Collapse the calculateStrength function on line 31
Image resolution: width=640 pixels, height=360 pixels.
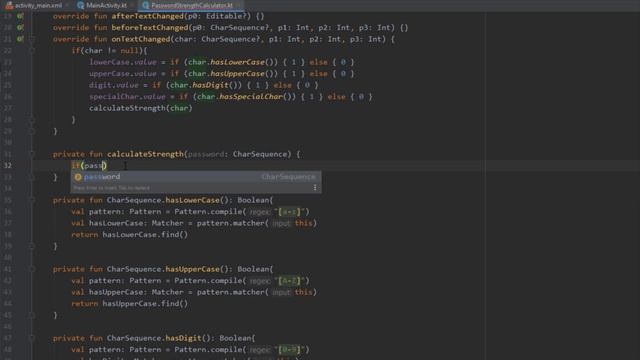point(32,154)
